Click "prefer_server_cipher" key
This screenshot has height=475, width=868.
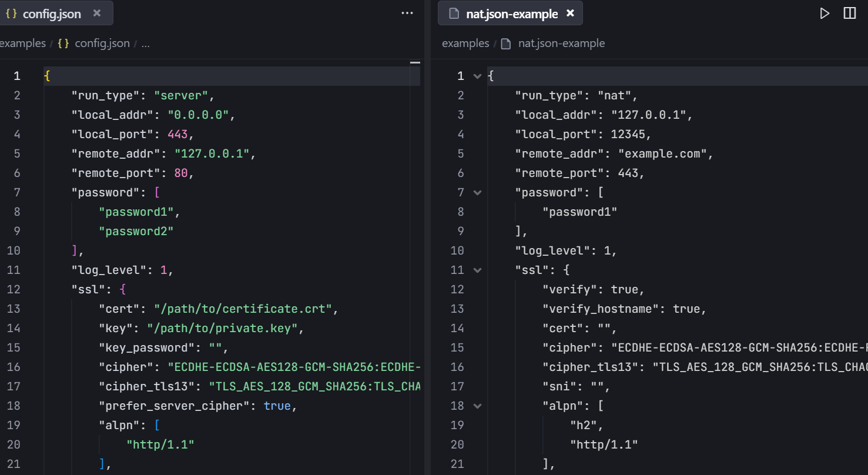[x=175, y=406]
